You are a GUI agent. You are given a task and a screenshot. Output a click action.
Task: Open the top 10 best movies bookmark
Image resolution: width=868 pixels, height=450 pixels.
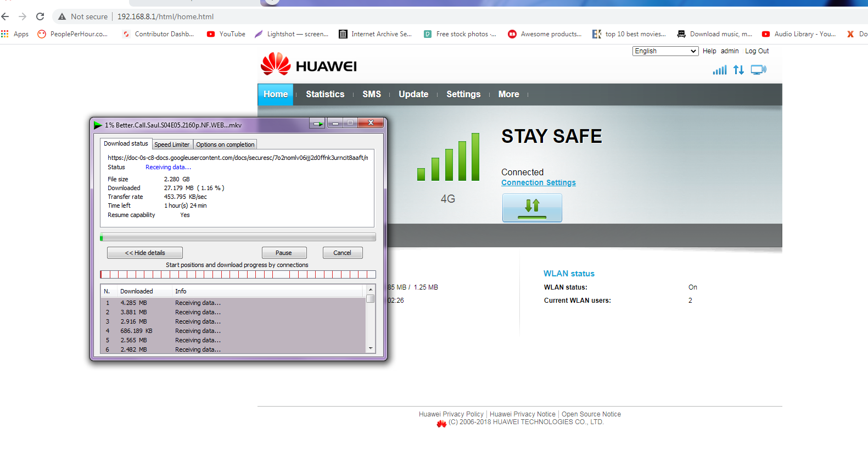pos(629,34)
